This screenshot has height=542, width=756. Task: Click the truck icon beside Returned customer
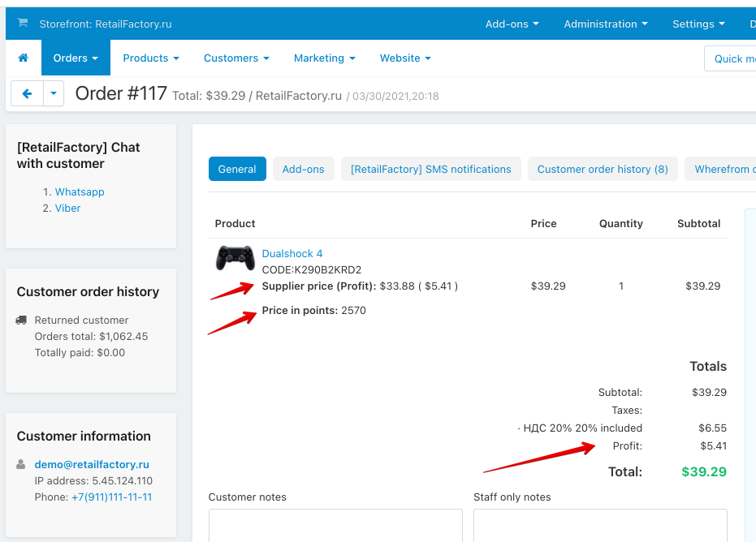tap(21, 320)
